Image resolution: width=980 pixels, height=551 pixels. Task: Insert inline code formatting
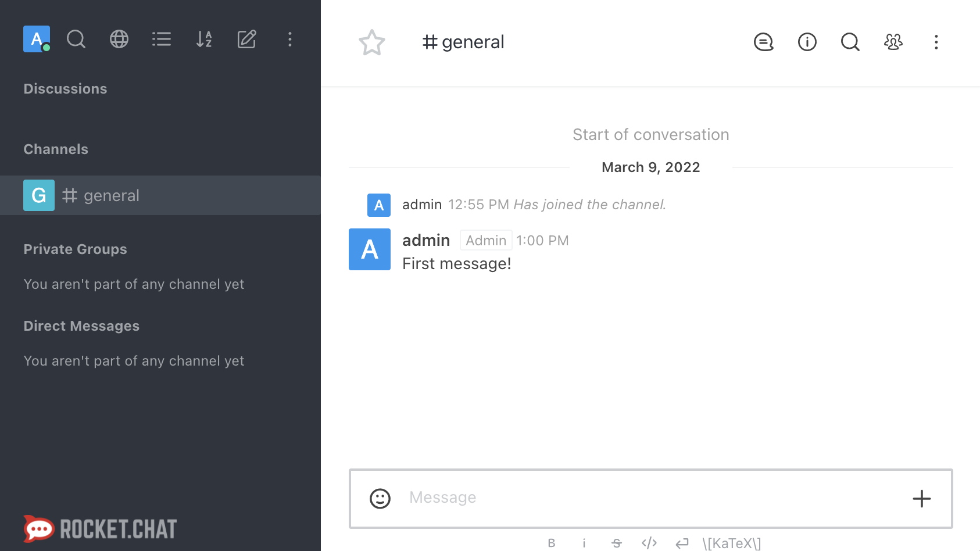(x=649, y=543)
